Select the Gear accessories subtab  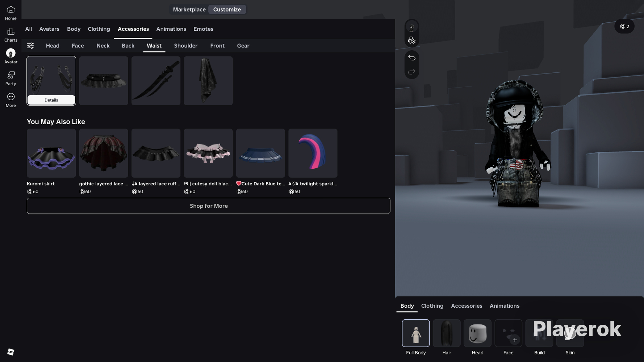243,46
